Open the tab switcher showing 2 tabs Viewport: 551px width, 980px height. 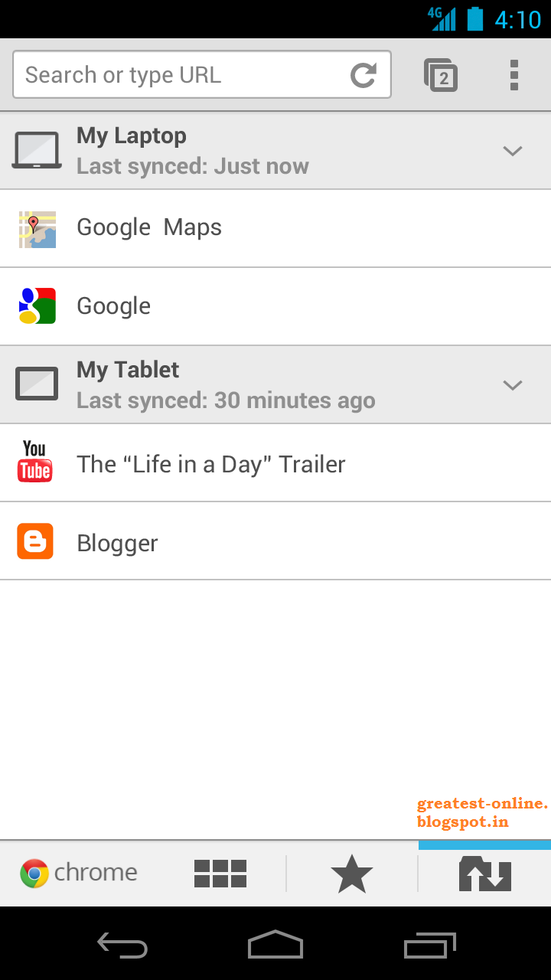(441, 75)
